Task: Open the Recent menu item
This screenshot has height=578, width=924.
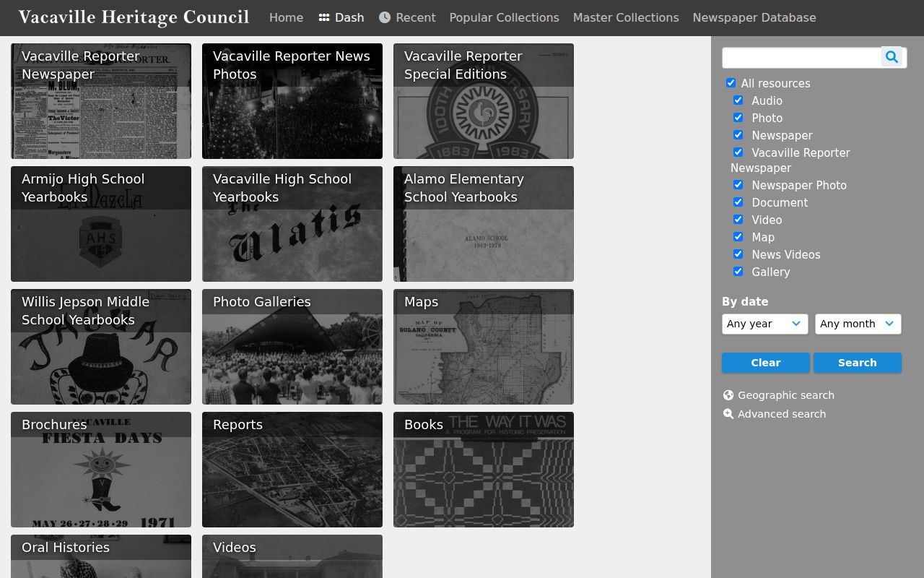Action: [x=407, y=17]
